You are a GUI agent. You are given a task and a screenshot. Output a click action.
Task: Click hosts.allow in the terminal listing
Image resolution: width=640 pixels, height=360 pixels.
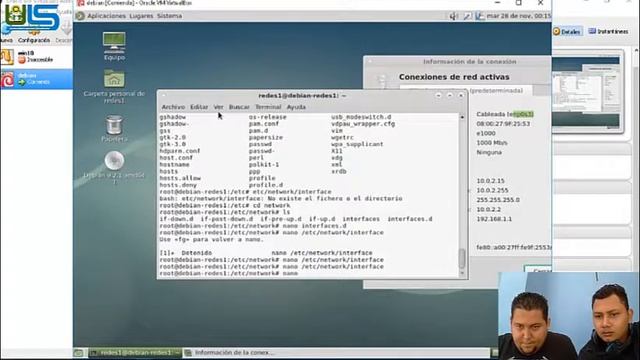tap(180, 178)
